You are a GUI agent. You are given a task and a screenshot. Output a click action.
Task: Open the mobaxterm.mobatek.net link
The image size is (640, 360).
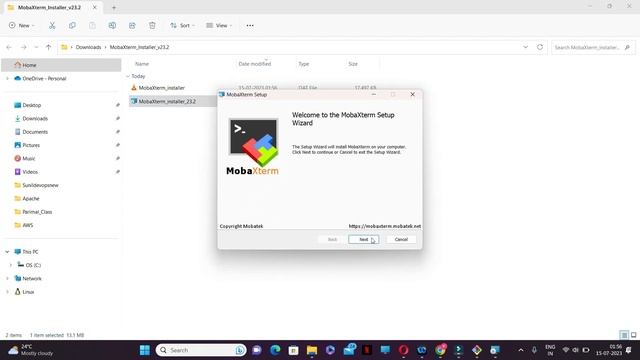(x=384, y=226)
